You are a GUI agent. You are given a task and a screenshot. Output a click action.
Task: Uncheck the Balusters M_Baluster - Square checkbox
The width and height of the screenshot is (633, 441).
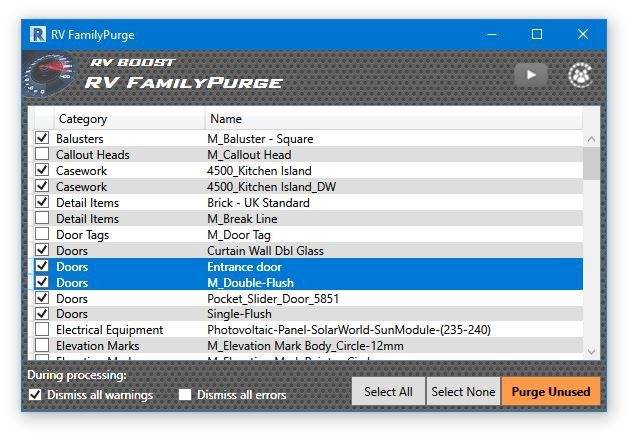tap(42, 139)
